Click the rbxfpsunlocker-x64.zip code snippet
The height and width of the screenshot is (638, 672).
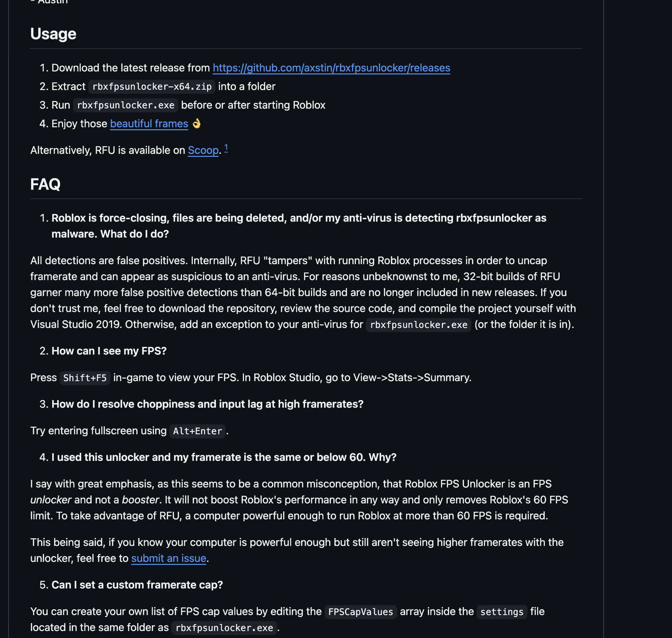tap(152, 87)
